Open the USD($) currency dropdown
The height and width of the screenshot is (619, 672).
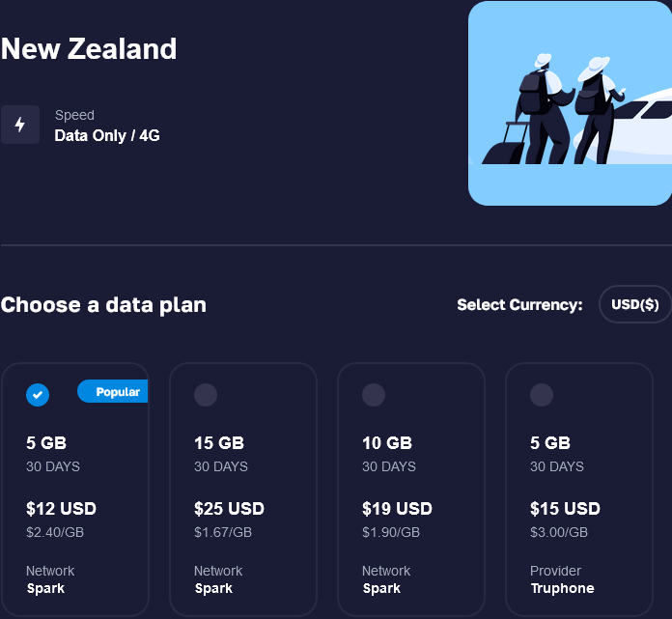[634, 304]
